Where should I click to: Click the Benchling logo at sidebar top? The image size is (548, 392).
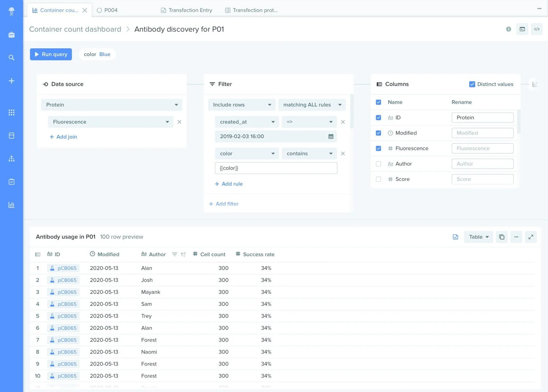click(x=11, y=11)
